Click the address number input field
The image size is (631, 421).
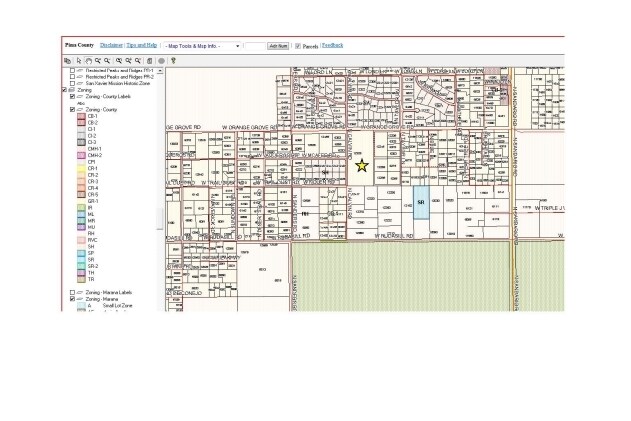click(x=254, y=46)
